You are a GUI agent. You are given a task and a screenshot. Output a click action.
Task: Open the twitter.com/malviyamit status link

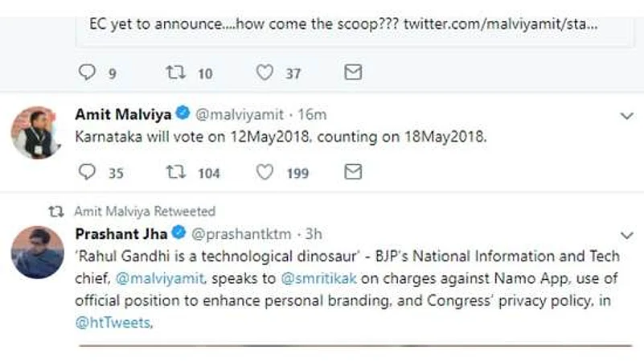point(501,24)
